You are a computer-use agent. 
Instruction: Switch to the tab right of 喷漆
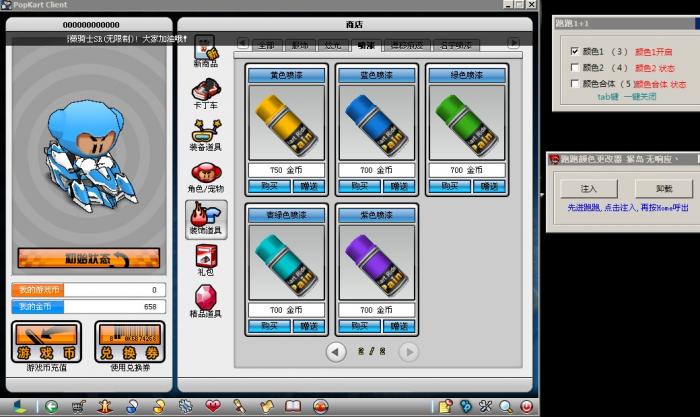407,45
